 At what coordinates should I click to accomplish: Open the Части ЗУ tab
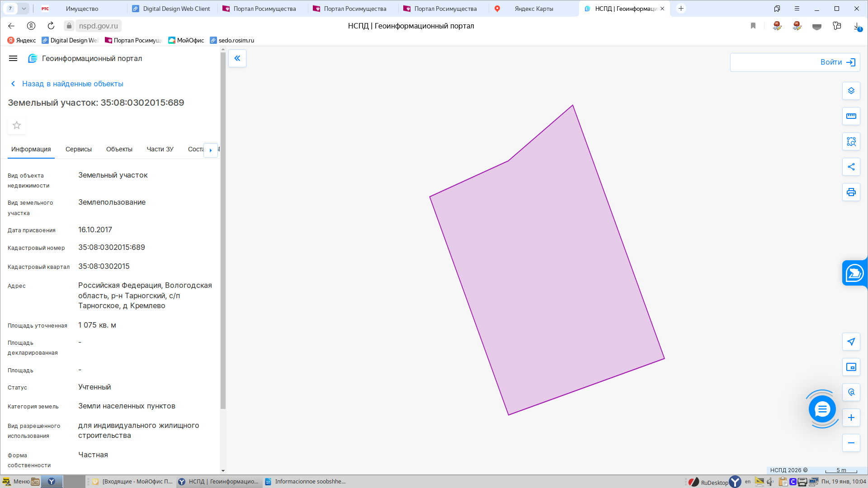[x=160, y=149]
